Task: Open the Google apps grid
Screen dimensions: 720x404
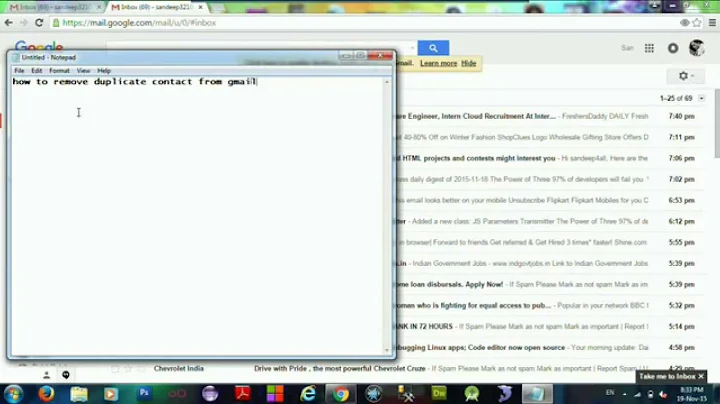Action: 649,48
